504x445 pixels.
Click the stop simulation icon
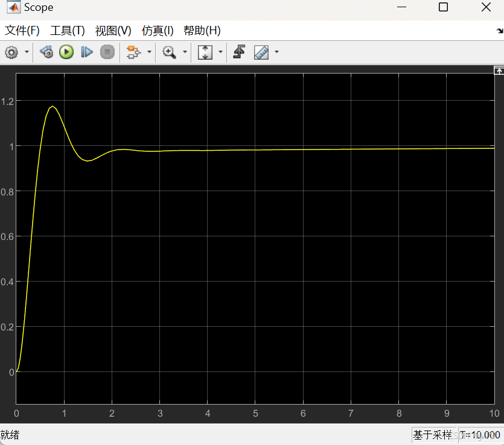click(107, 52)
